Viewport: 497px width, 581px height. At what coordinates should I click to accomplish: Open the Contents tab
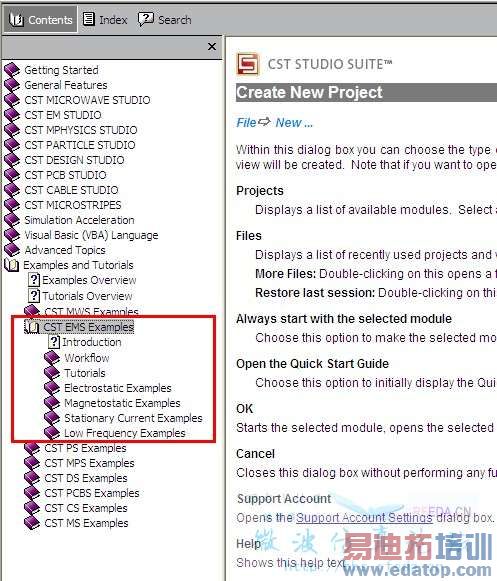click(x=41, y=19)
